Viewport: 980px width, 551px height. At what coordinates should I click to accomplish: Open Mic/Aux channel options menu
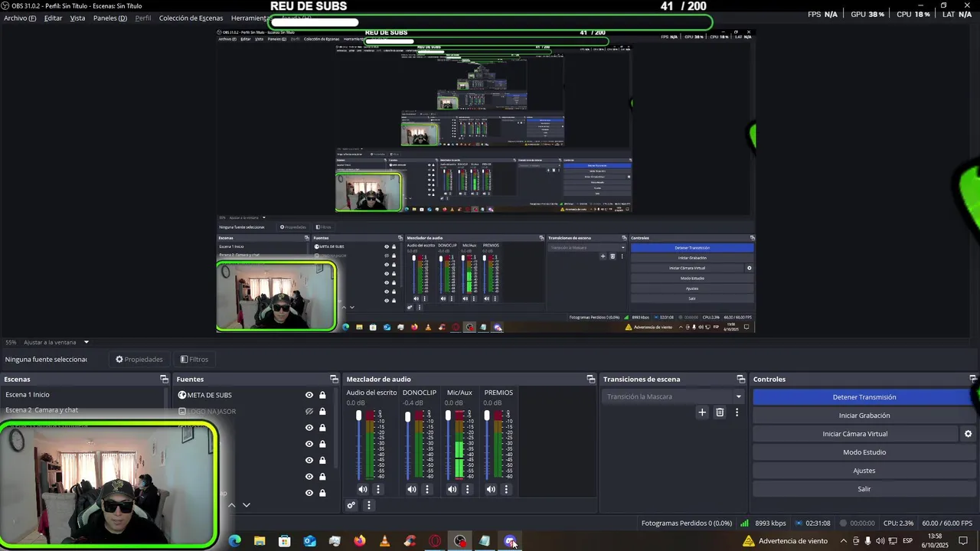point(467,489)
